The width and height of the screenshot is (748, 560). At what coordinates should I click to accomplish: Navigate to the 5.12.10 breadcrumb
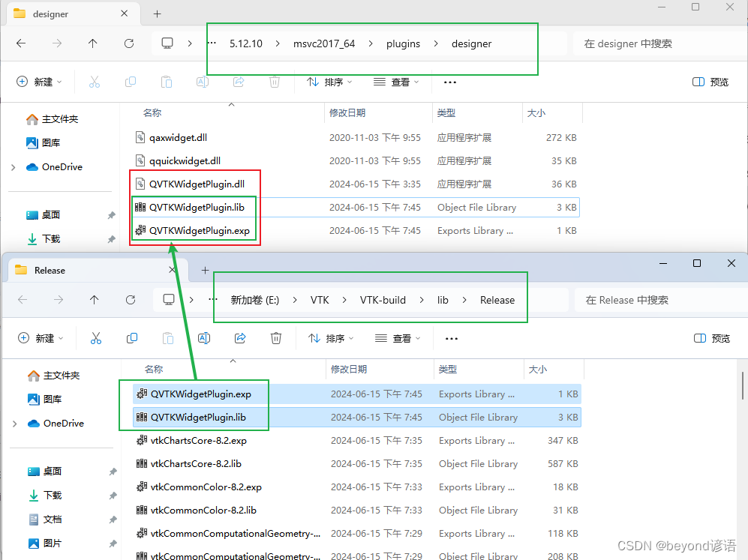click(245, 43)
